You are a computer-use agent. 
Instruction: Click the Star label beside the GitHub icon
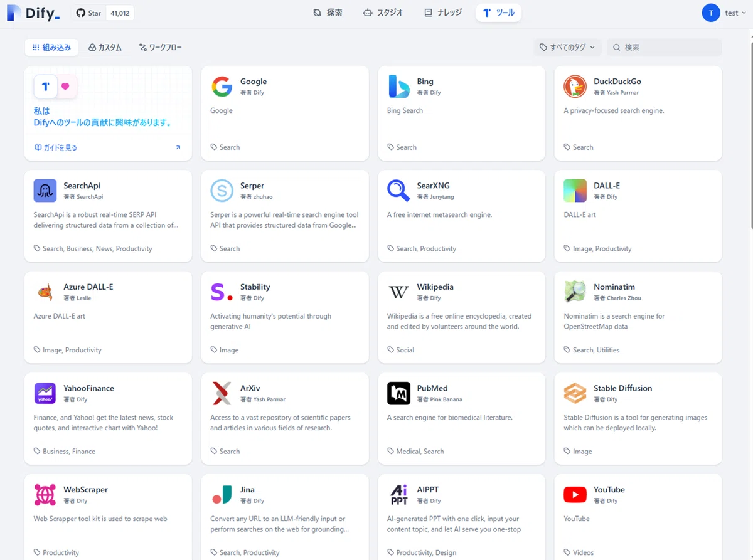coord(94,13)
